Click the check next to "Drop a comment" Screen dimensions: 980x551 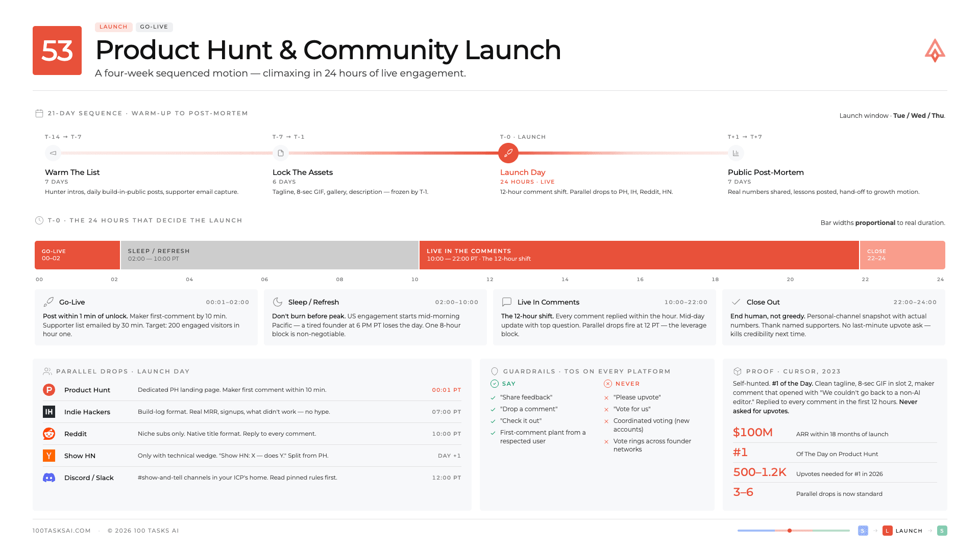tap(493, 410)
